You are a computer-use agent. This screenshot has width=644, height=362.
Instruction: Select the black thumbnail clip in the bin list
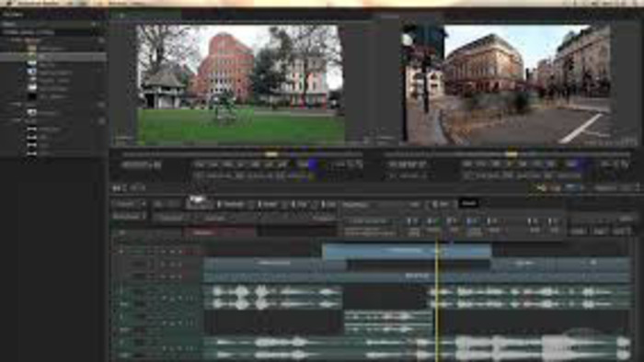click(31, 96)
